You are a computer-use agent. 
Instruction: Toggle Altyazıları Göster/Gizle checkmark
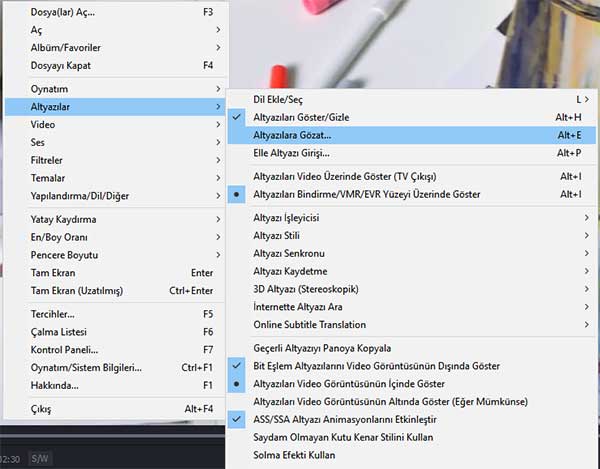pos(412,117)
